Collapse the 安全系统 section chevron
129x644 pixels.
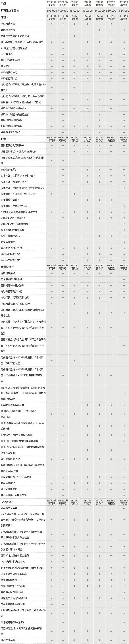13,502
